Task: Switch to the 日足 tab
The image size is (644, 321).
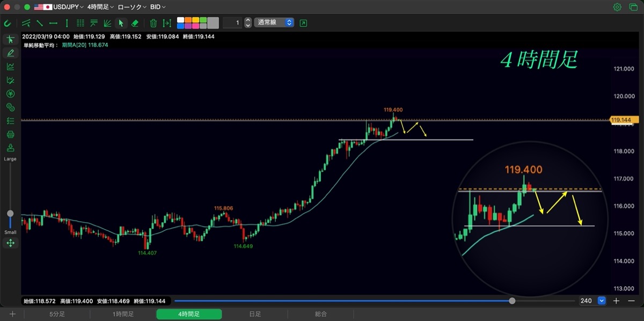Action: click(x=255, y=314)
